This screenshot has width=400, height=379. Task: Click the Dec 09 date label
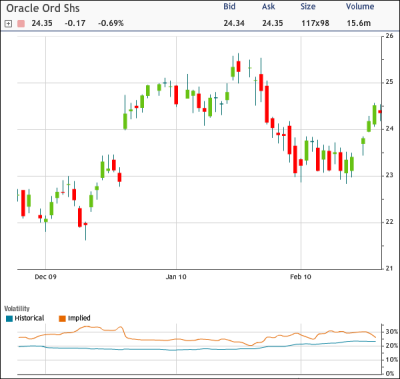point(45,277)
